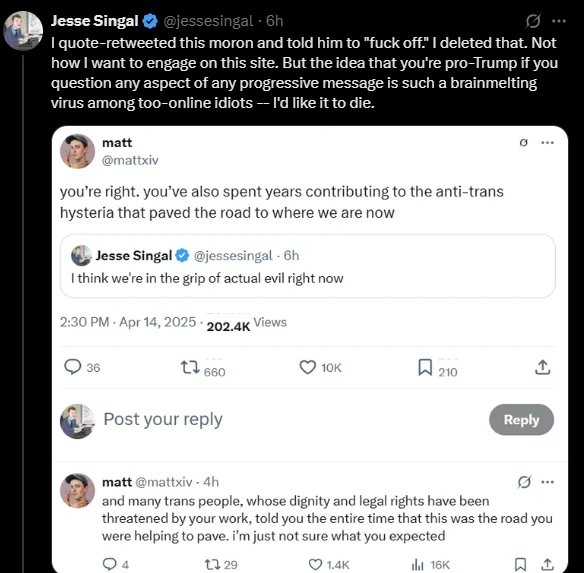Click Grok icon on matt's quoted post

click(523, 143)
